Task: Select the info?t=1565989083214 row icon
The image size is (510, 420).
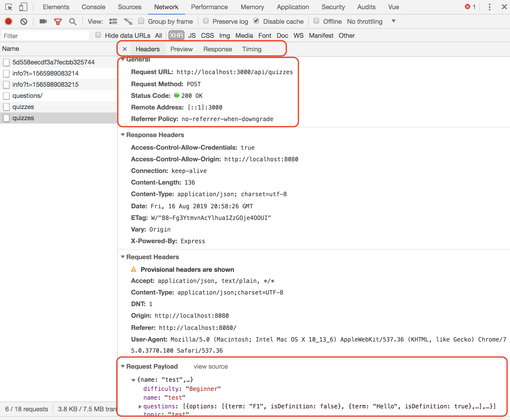Action: click(6, 73)
